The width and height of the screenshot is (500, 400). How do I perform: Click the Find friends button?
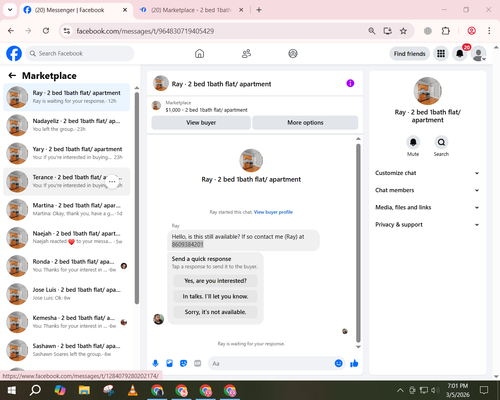tap(410, 54)
